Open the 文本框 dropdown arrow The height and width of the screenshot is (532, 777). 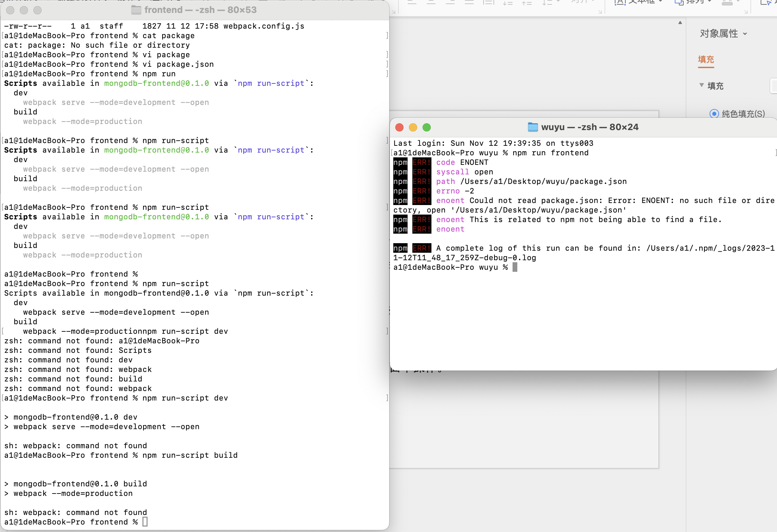(660, 2)
